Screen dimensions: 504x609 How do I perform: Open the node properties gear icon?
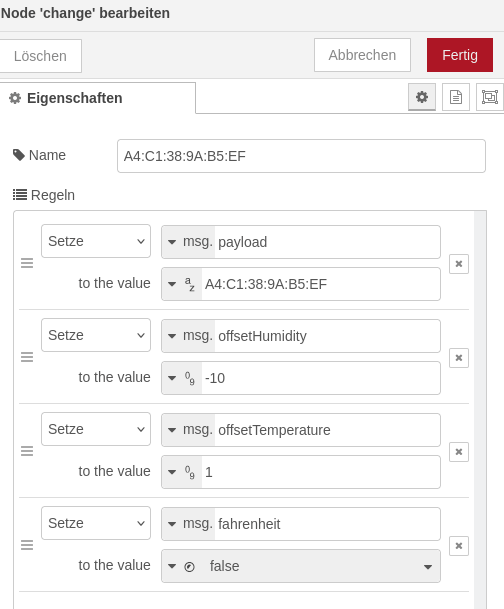point(422,97)
